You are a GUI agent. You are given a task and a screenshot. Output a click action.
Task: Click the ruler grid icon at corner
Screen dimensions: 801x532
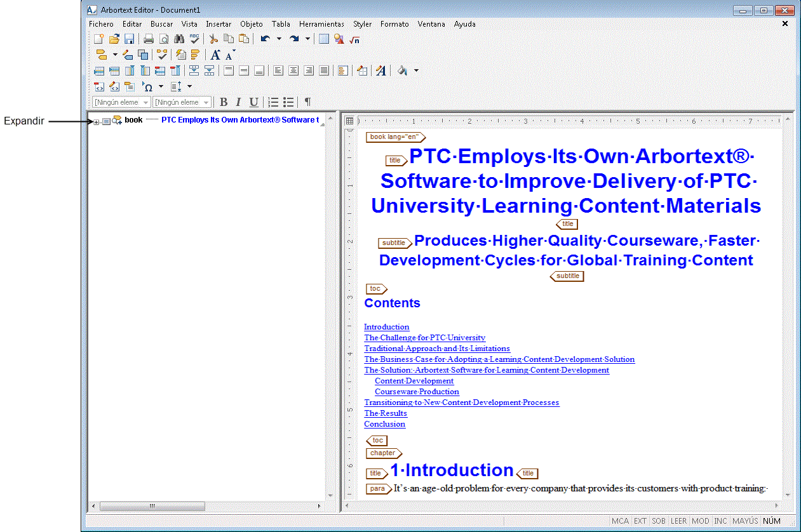click(349, 121)
